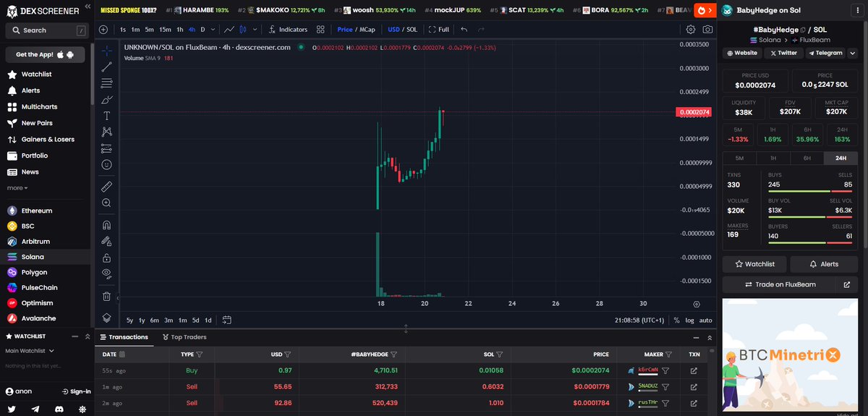Collapse the sidebar with double left chevron
This screenshot has height=416, width=868.
tap(87, 7)
